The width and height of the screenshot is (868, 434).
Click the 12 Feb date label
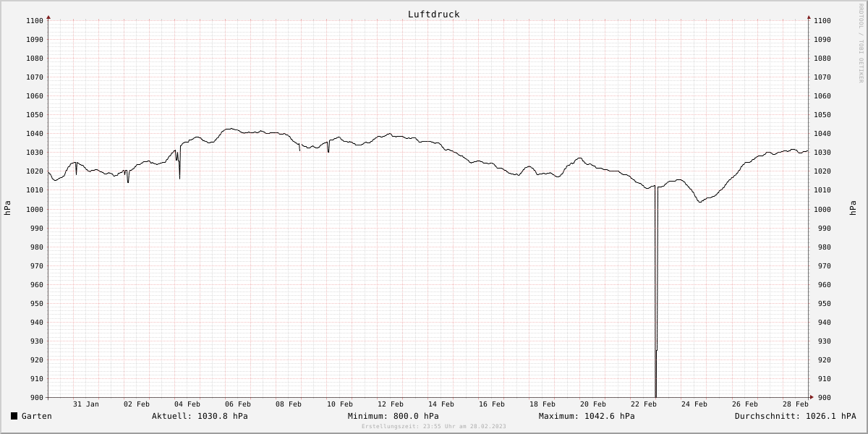(x=391, y=404)
